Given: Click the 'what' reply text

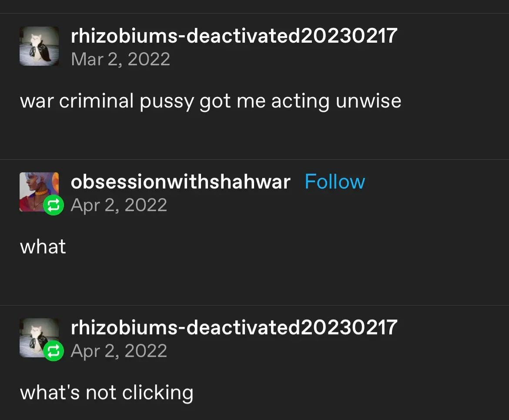Looking at the screenshot, I should [43, 246].
